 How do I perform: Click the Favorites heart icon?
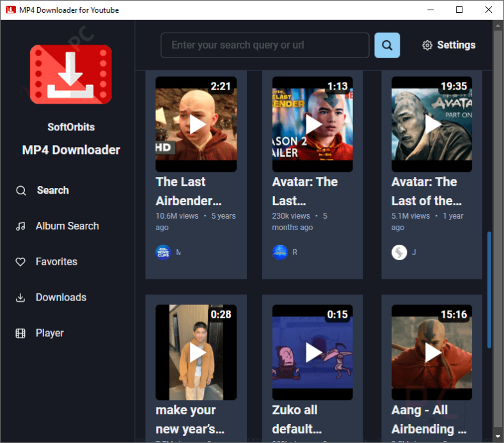tap(20, 262)
